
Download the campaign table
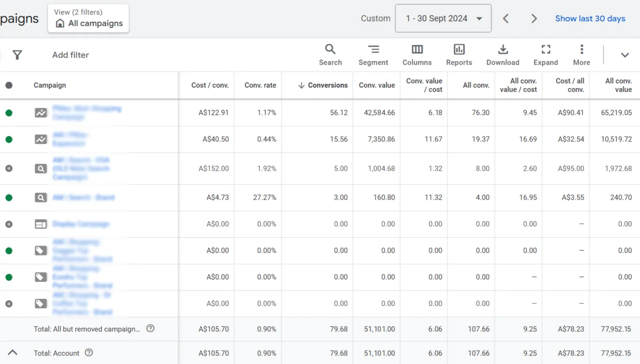tap(503, 55)
